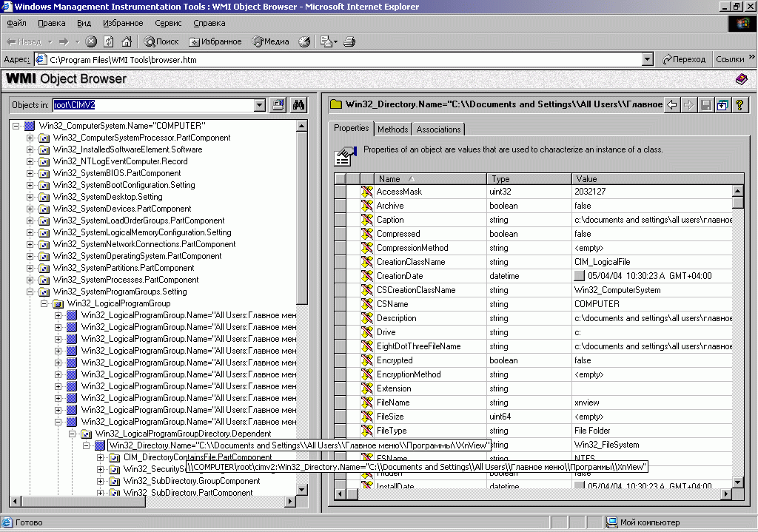Click the binoculars Find icon

coord(299,105)
